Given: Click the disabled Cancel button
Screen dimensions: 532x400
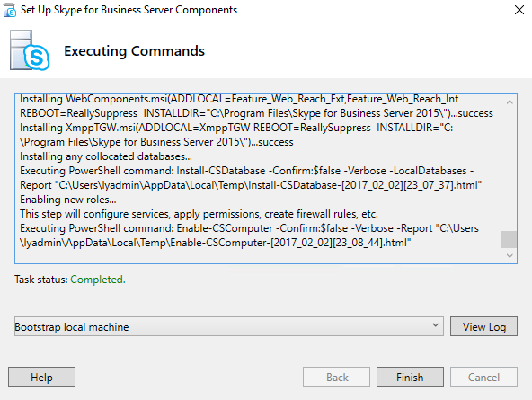Looking at the screenshot, I should (x=483, y=377).
